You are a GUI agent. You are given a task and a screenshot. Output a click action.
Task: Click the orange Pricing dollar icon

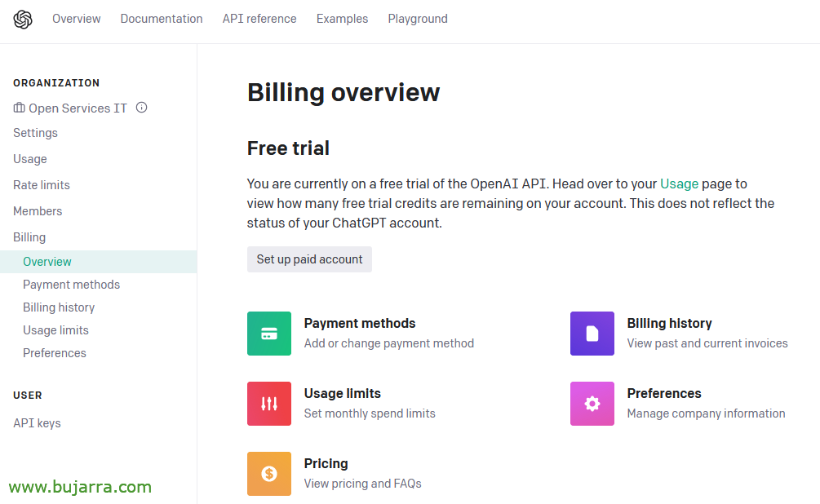268,474
